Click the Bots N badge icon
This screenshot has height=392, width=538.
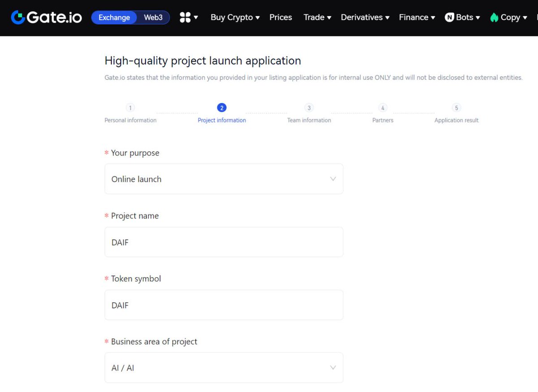[449, 17]
